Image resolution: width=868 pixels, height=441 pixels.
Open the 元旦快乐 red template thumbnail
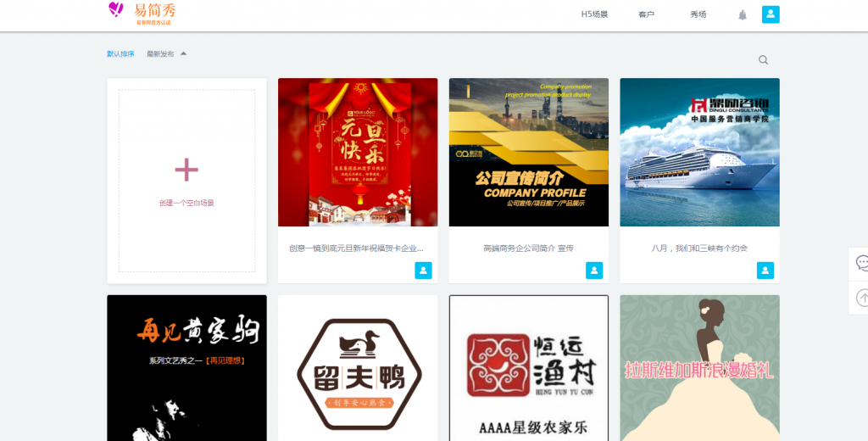358,153
